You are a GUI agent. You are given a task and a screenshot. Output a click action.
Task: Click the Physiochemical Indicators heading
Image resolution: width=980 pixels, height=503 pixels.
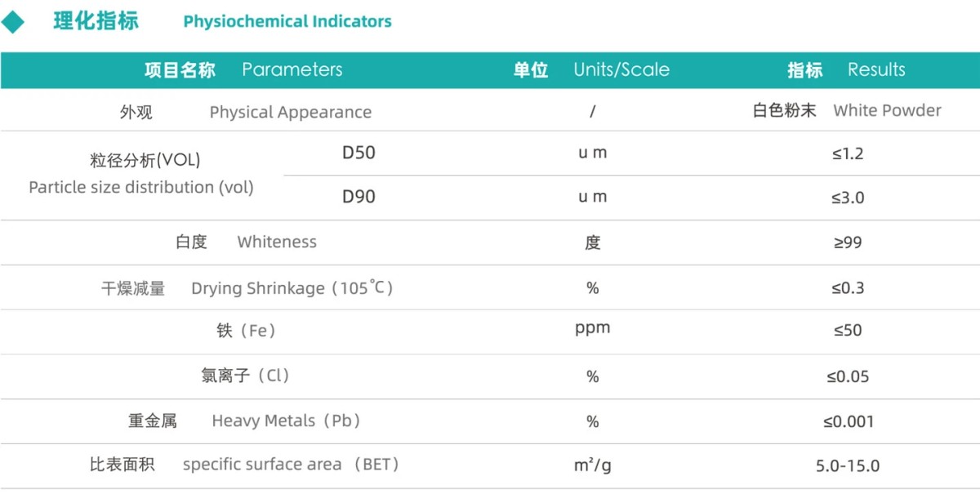[287, 22]
